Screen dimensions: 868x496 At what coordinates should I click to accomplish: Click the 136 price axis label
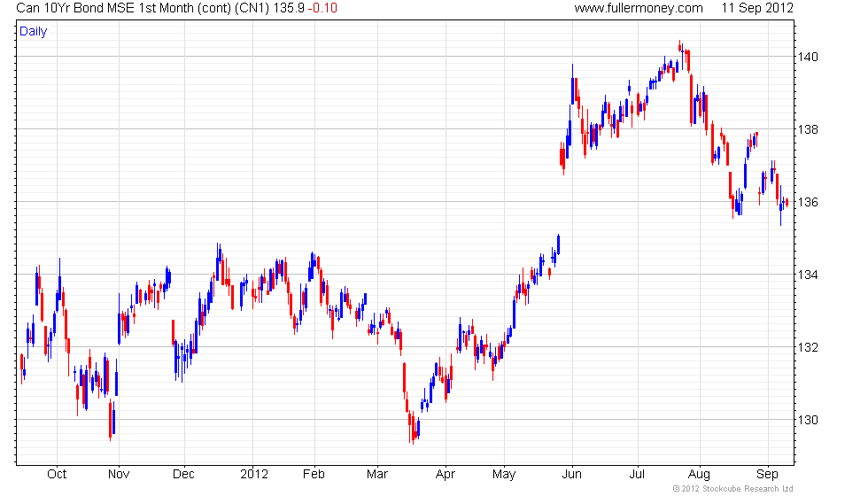[x=807, y=202]
